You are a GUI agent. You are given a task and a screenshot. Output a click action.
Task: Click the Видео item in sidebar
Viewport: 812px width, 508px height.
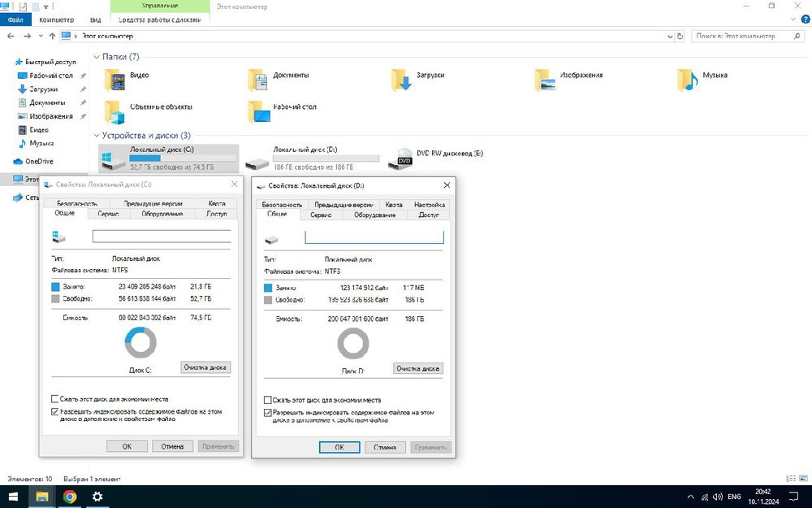point(33,129)
